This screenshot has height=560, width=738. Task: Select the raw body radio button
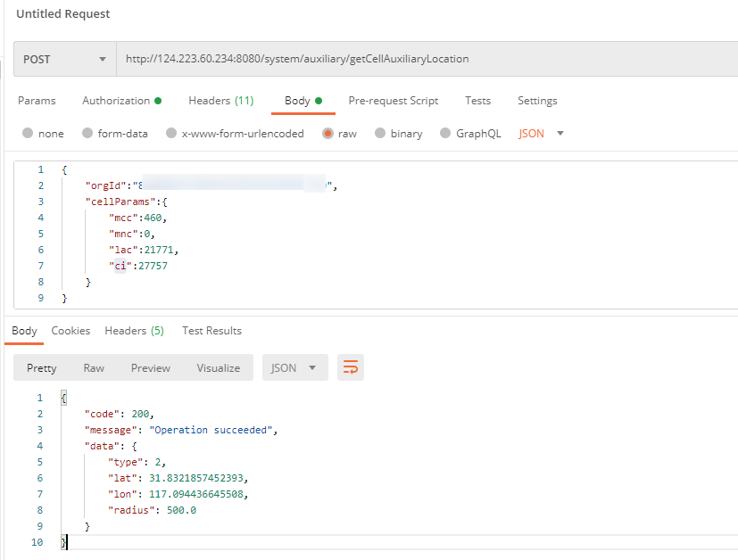[328, 134]
